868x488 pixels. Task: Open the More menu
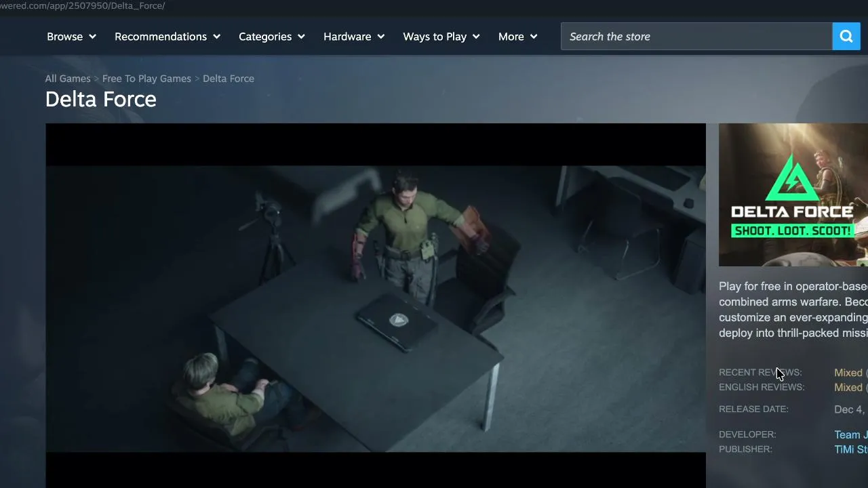518,37
